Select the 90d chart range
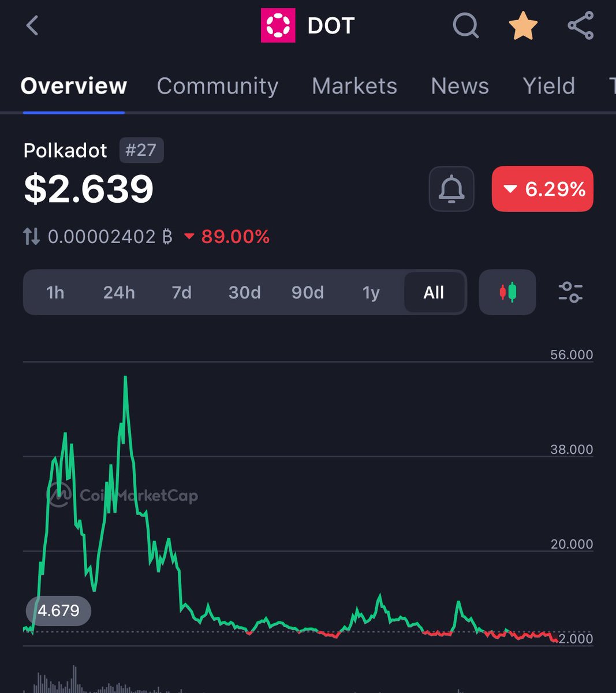This screenshot has height=693, width=616. coord(308,292)
